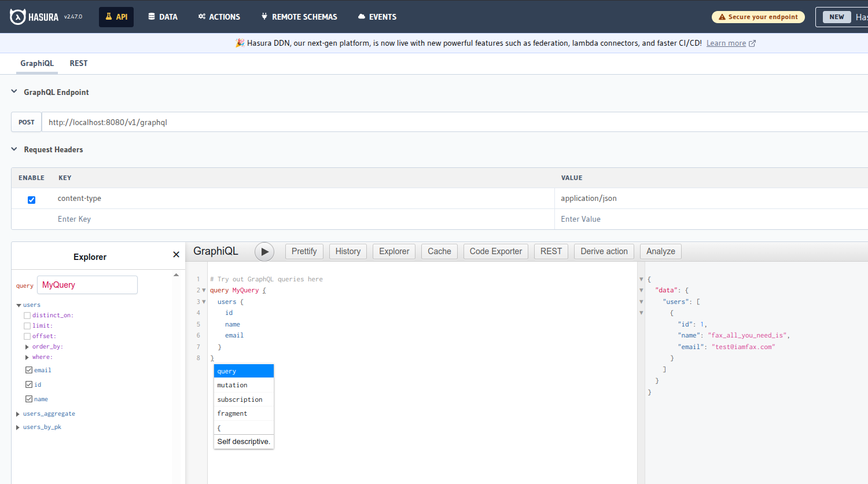Click the Cache button
The height and width of the screenshot is (484, 868).
point(439,251)
